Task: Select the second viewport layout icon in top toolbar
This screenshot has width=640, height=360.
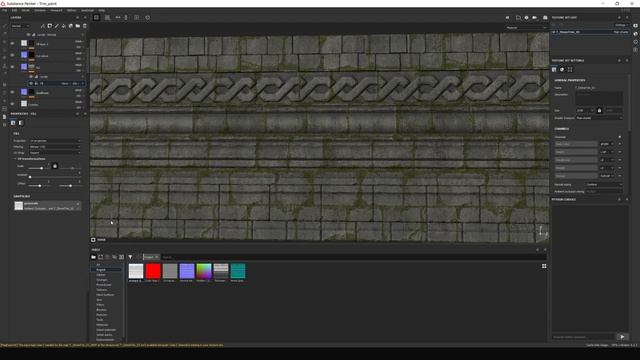Action: pos(107,18)
